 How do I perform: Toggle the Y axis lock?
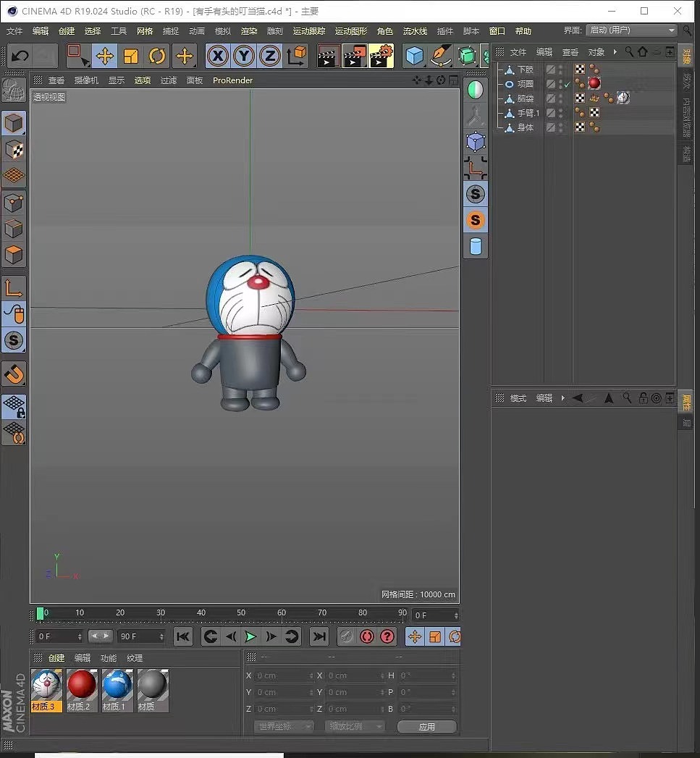pos(244,56)
